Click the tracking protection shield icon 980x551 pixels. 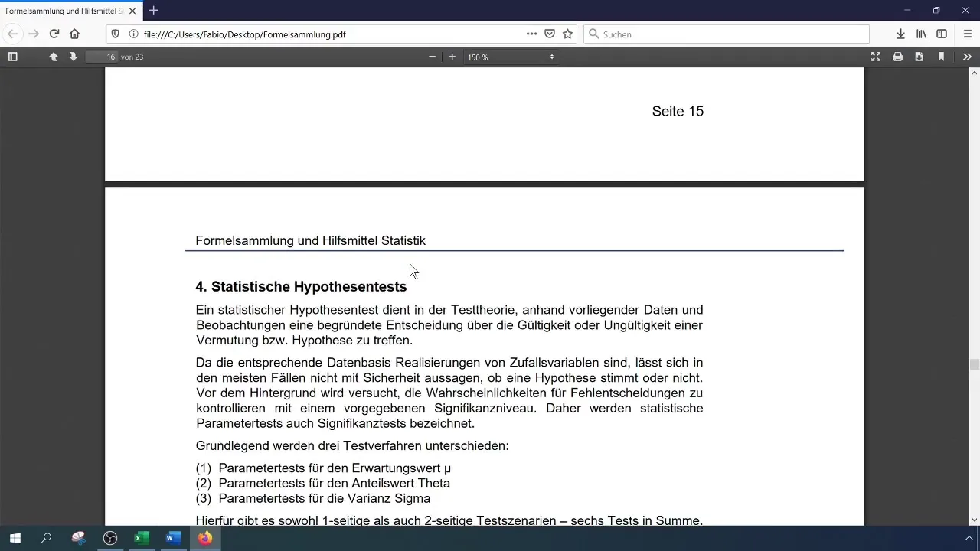pyautogui.click(x=116, y=34)
